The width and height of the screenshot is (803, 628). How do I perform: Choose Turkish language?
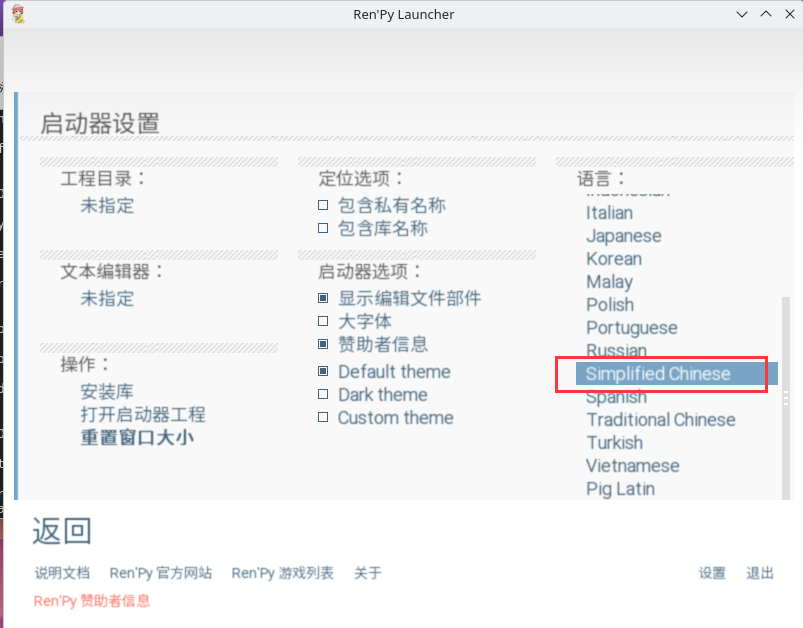(x=615, y=443)
